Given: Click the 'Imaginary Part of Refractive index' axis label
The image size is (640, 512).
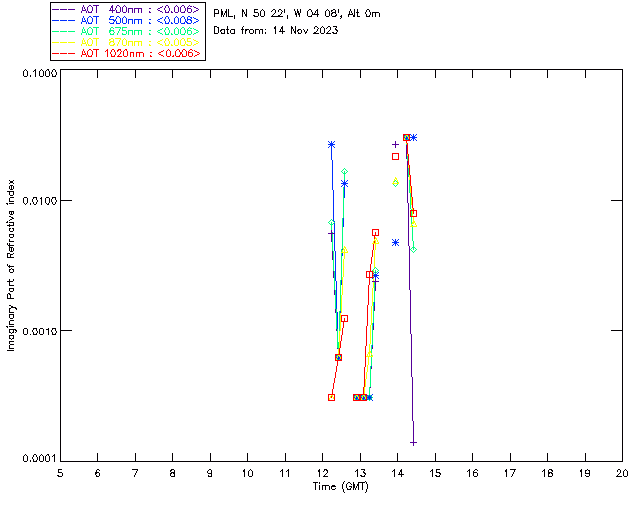Looking at the screenshot, I should [11, 265].
